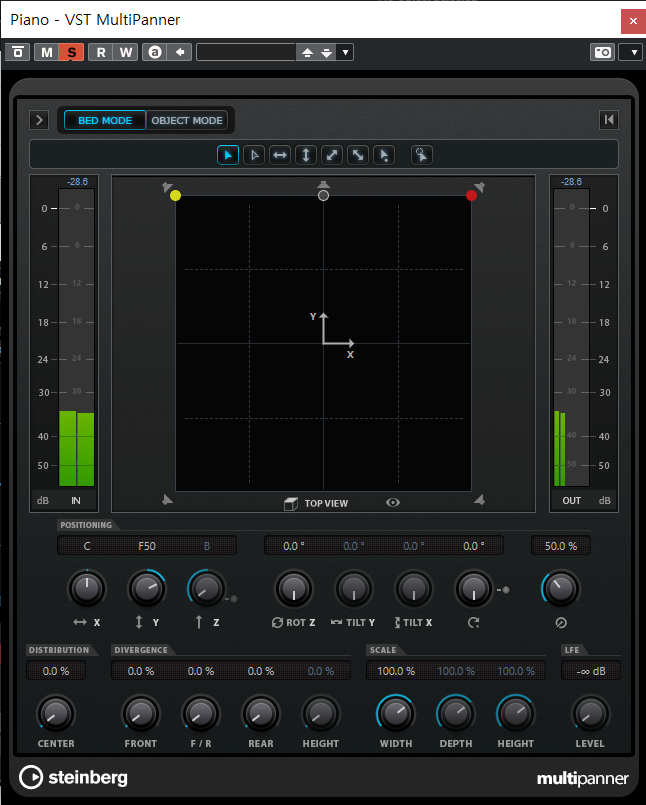
Task: Toggle the small dot beside orbit knob
Action: (x=506, y=590)
